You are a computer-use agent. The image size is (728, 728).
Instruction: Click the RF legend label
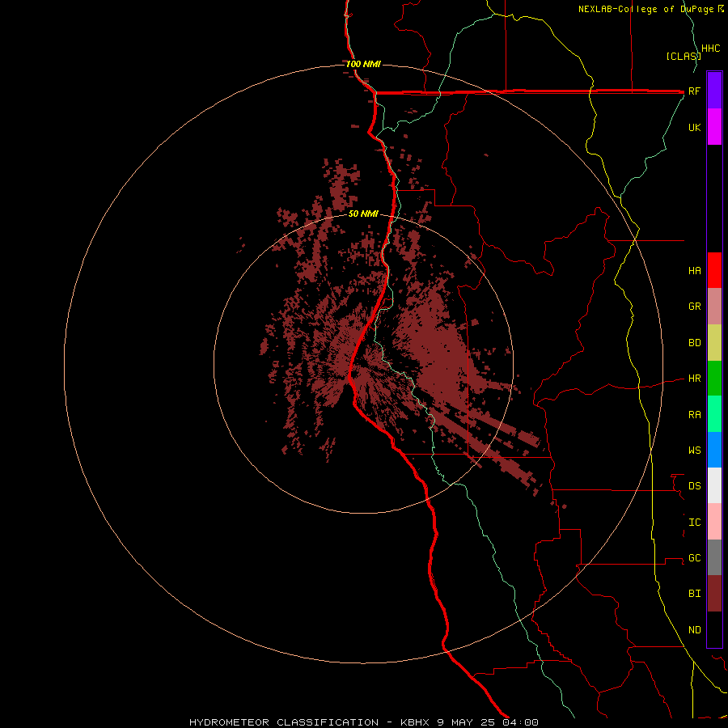[694, 91]
